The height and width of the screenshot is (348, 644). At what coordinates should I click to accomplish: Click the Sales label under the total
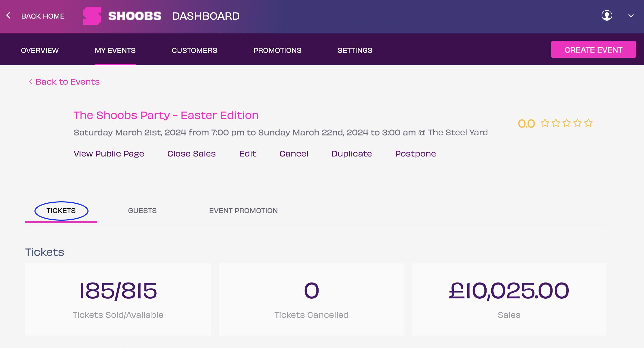click(509, 315)
